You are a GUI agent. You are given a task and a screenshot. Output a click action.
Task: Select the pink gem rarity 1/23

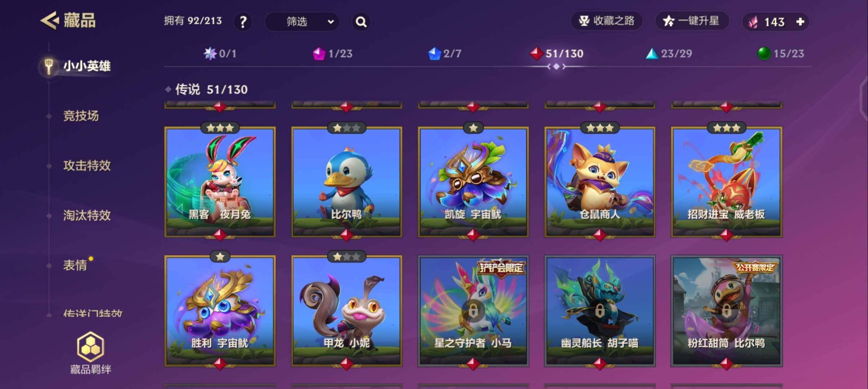click(332, 54)
